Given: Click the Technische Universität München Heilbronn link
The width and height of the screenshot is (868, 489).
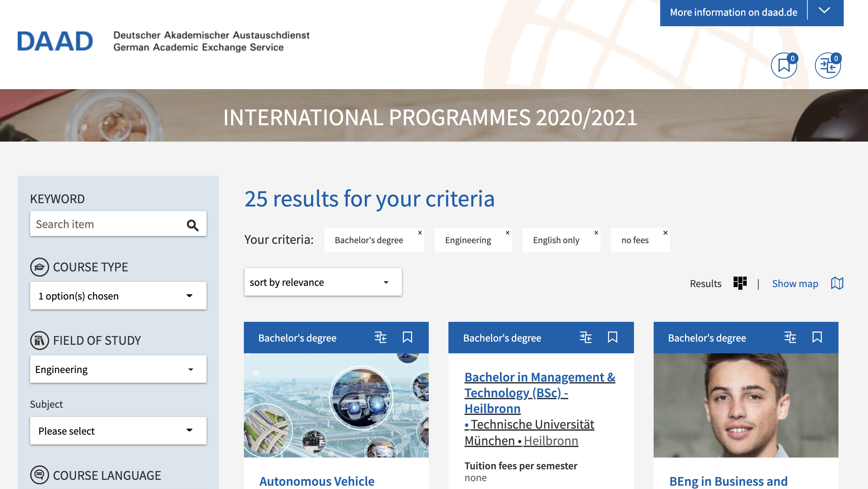Looking at the screenshot, I should pos(529,432).
